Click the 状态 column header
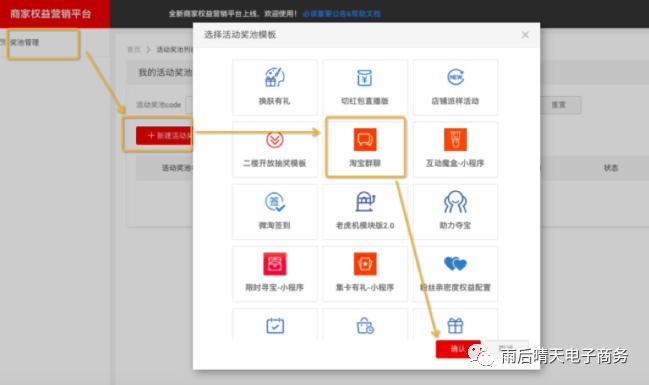The height and width of the screenshot is (385, 649). coord(611,168)
